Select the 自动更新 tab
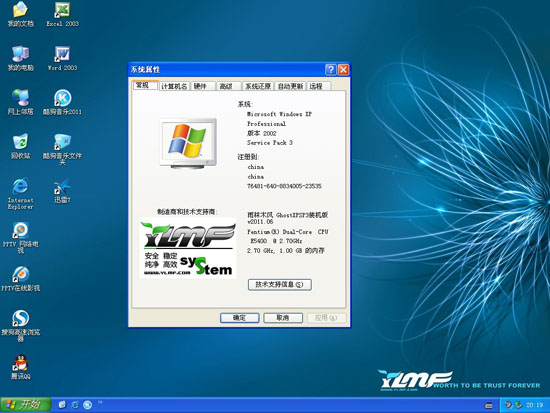Viewport: 550px width, 413px height. 290,86
